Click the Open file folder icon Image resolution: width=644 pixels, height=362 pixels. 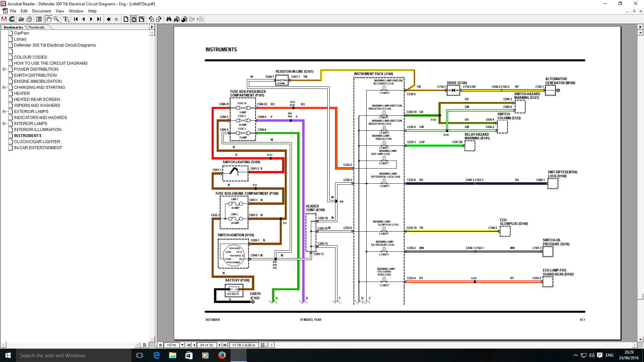(21, 19)
